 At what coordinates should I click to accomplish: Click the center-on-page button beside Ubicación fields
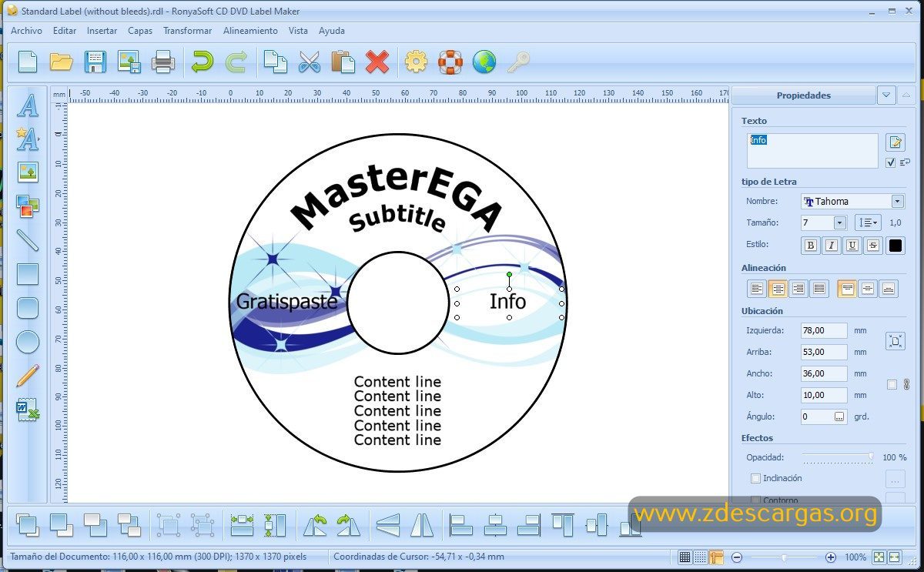(x=895, y=341)
